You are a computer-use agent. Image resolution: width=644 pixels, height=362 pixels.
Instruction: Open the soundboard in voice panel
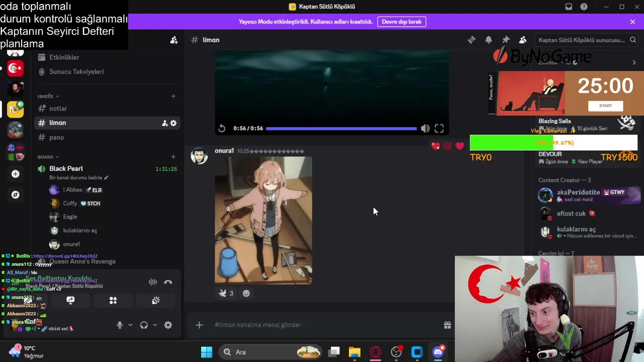point(156,300)
